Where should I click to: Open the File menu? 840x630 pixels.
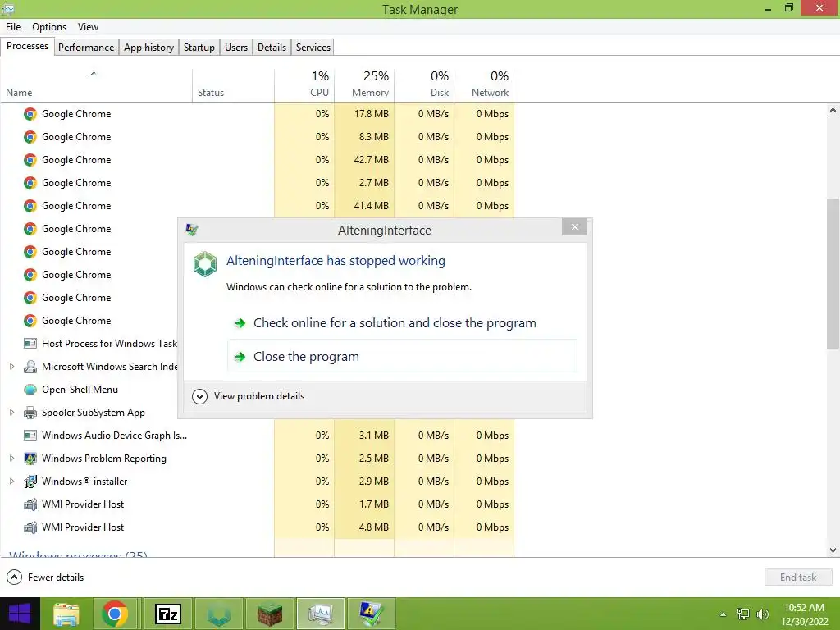click(x=13, y=27)
